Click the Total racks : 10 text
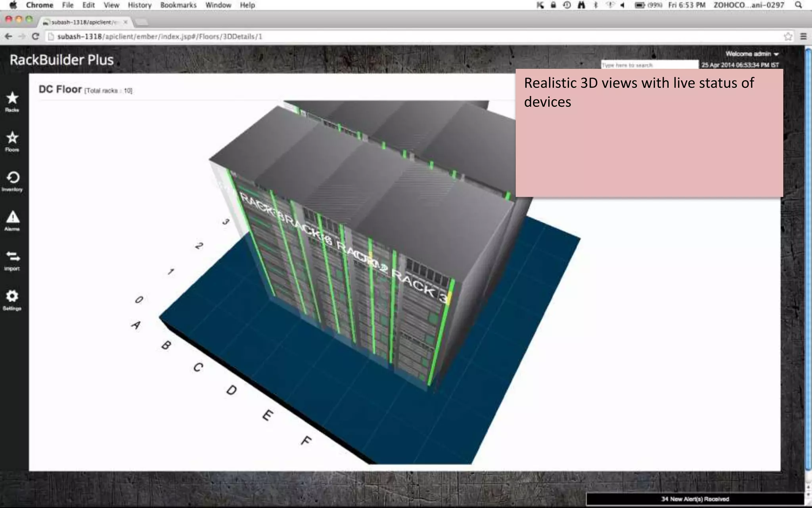812x508 pixels. click(108, 91)
